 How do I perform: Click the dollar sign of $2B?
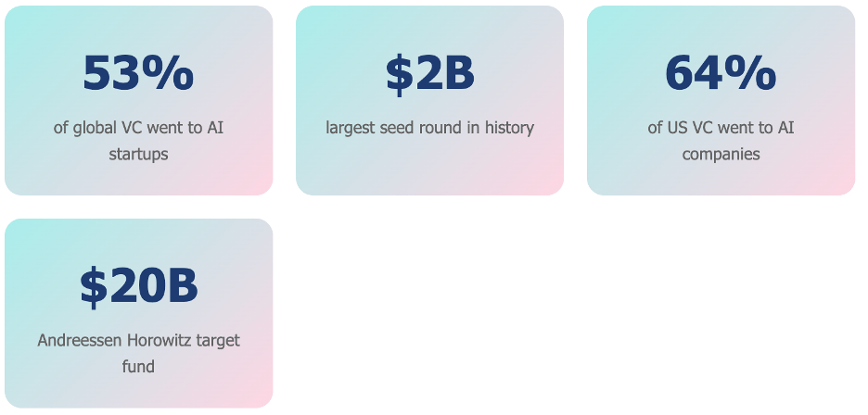pyautogui.click(x=399, y=75)
